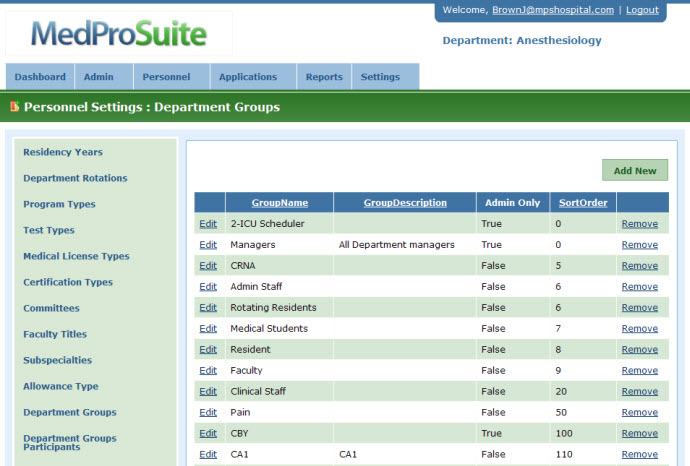690x466 pixels.
Task: Click the 'Admin Only' column header
Action: (512, 203)
